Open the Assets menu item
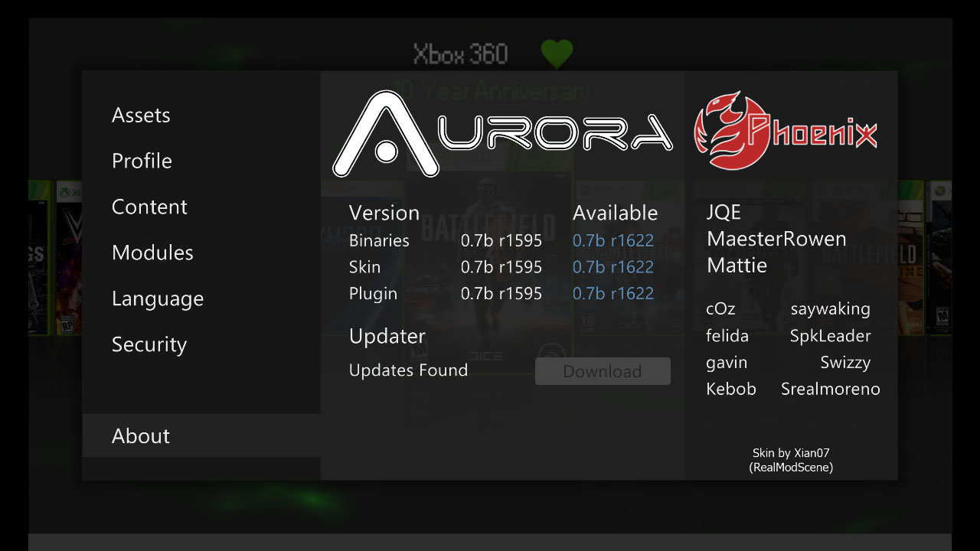The image size is (980, 551). coord(141,115)
